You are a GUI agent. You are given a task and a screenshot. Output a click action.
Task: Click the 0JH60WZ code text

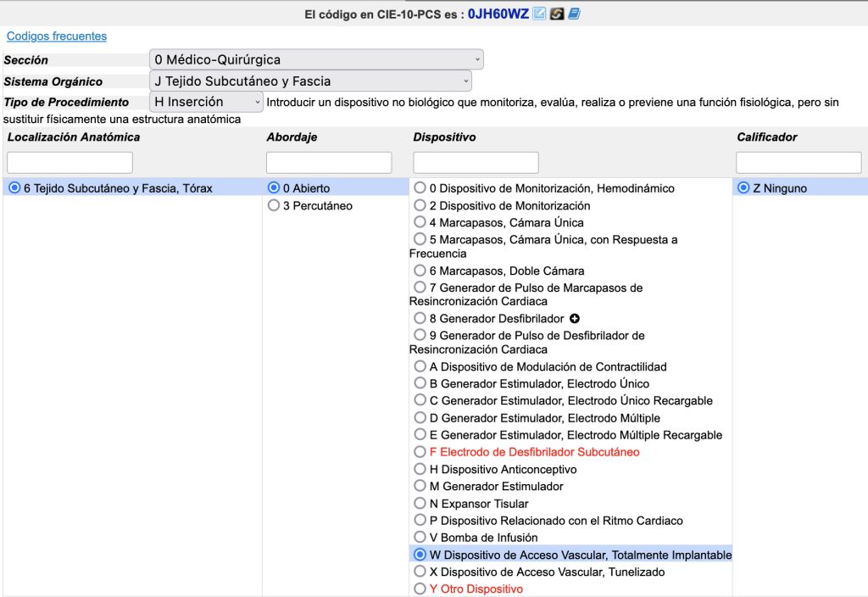(x=498, y=14)
